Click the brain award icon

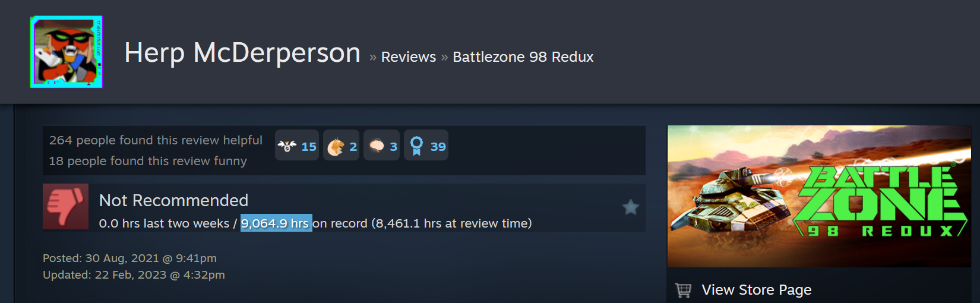[x=377, y=146]
